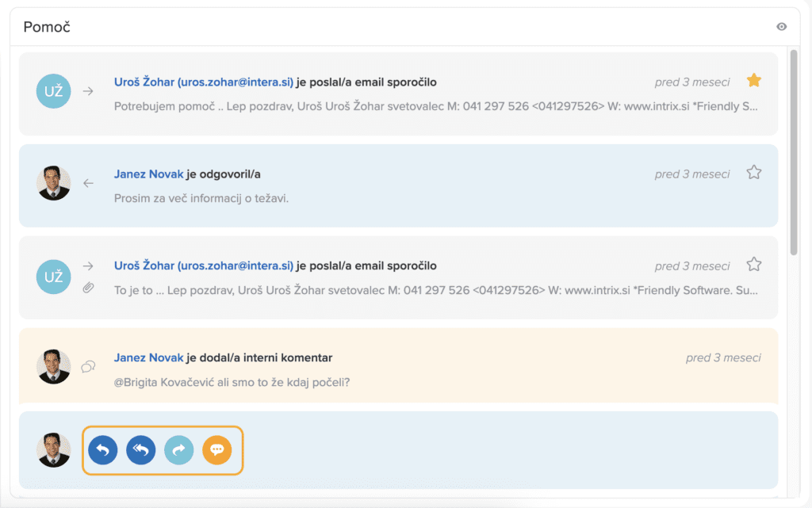Unstar the first Uroš Žohar email
The height and width of the screenshot is (508, 812).
(754, 80)
